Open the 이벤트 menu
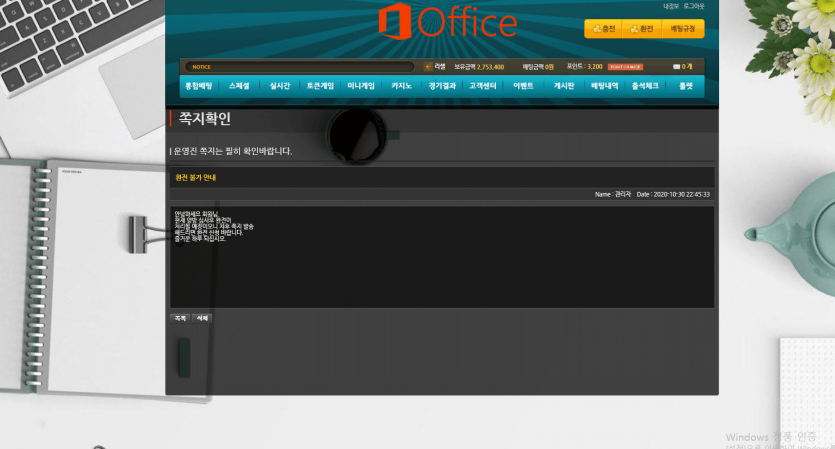The image size is (835, 449). [x=523, y=86]
